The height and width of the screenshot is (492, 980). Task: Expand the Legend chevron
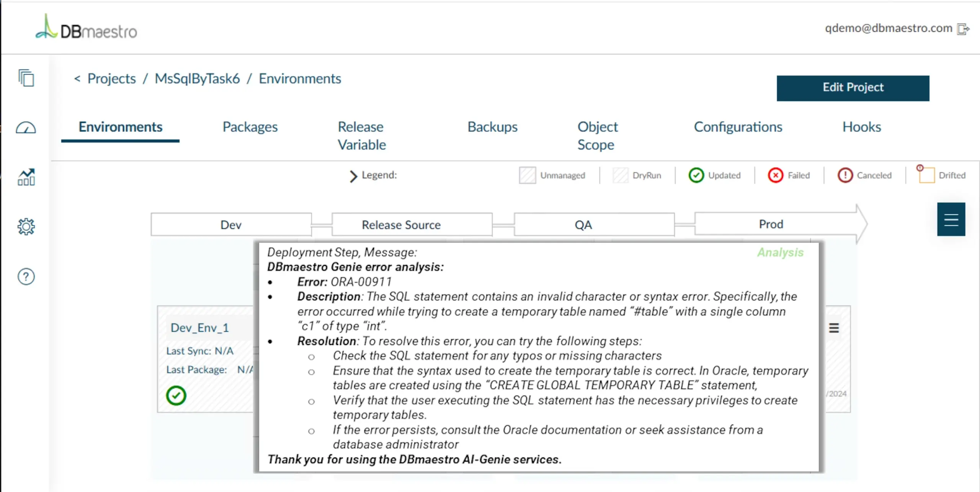coord(353,176)
